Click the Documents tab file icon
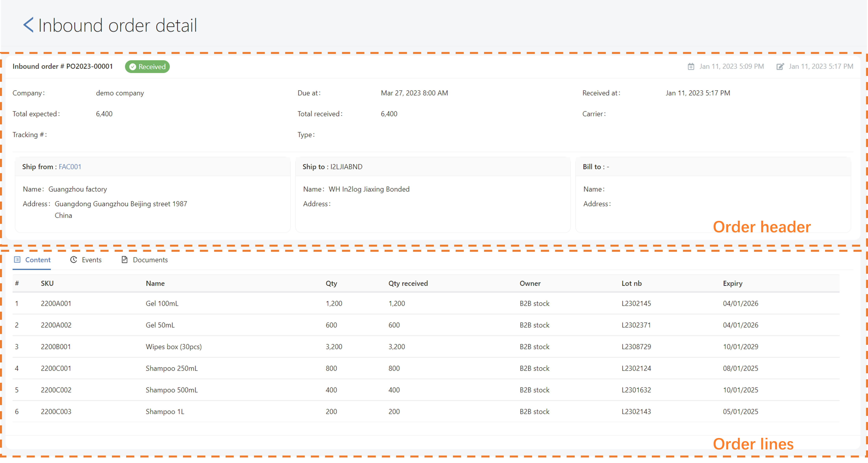This screenshot has height=463, width=868. [124, 260]
